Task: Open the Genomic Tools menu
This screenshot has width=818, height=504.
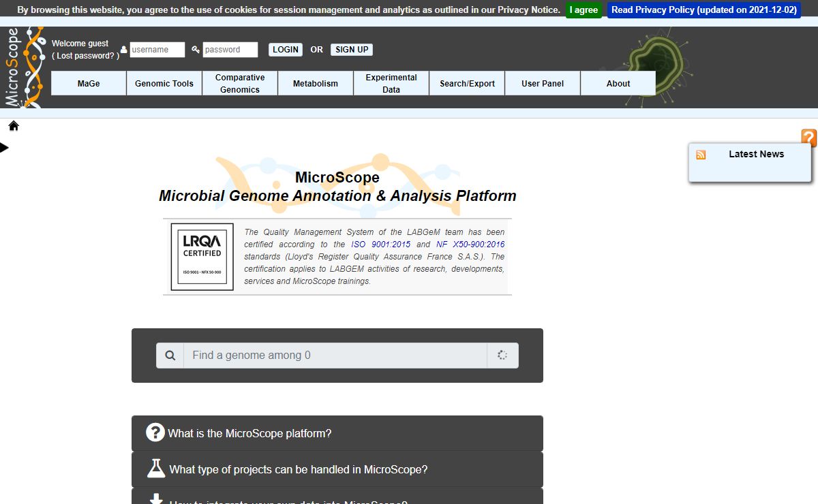Action: pyautogui.click(x=164, y=83)
